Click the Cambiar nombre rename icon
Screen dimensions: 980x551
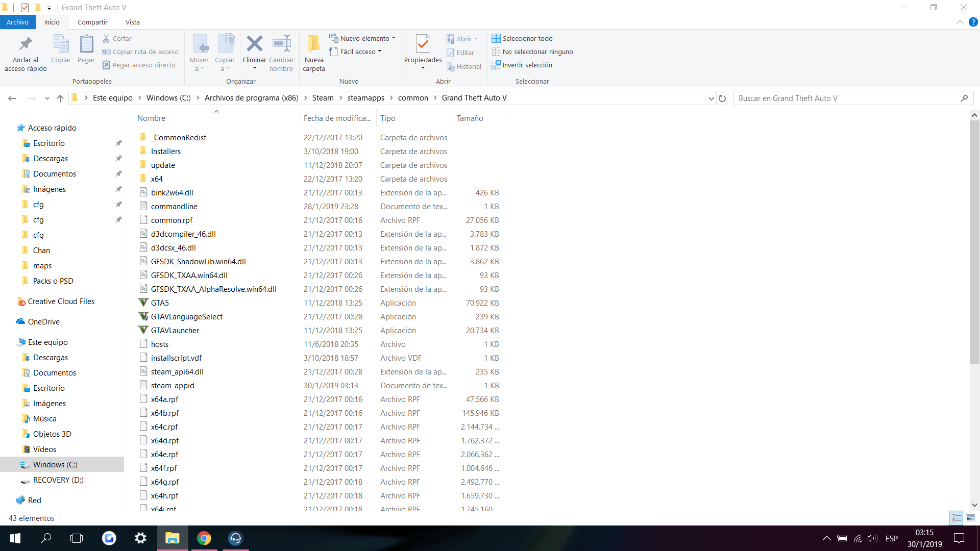point(281,44)
